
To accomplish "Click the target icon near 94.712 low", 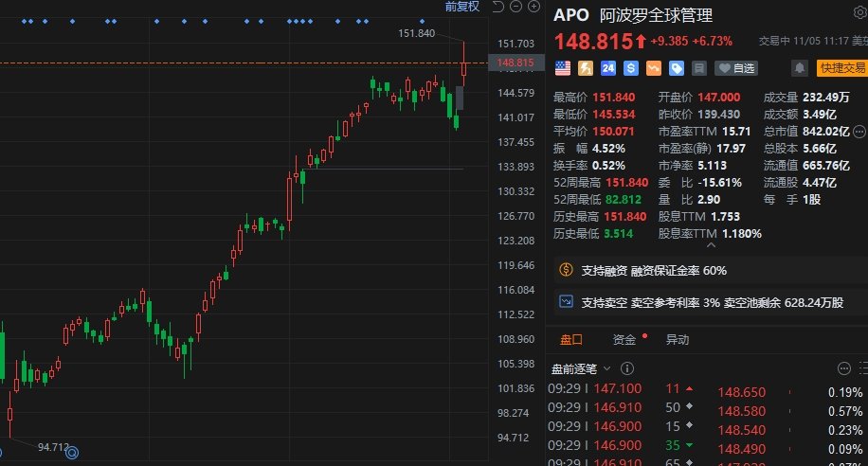I will (71, 454).
